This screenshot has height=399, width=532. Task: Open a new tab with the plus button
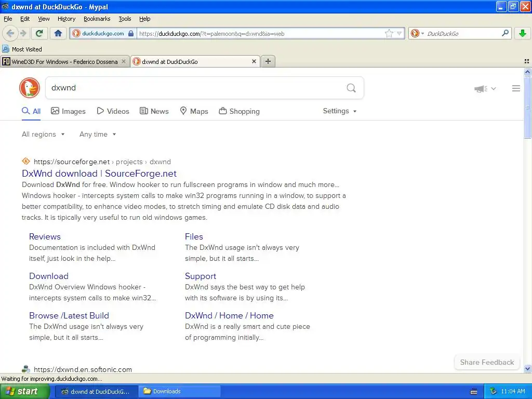click(268, 61)
